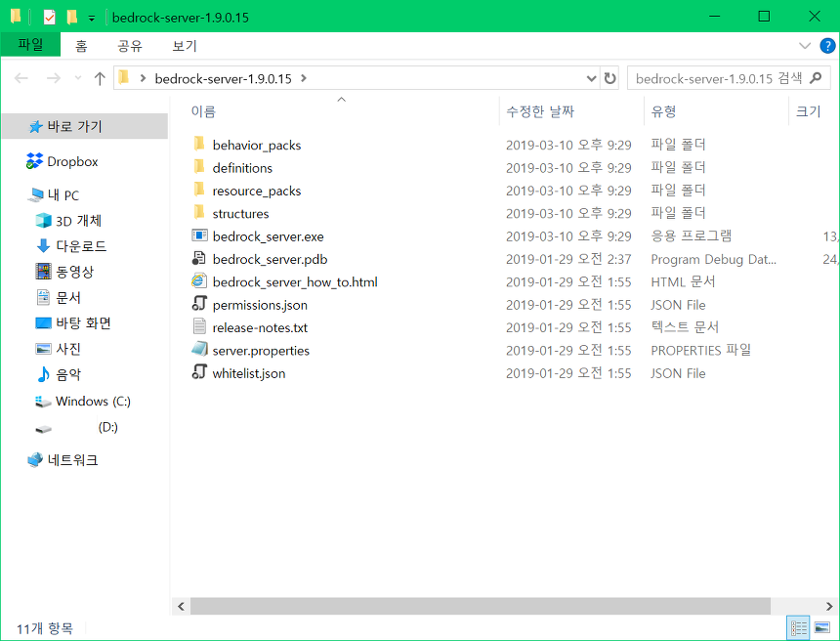Open the 파일 menu tab

(30, 45)
